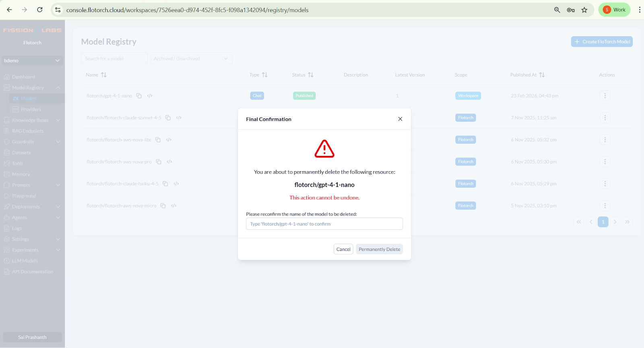Sort the table by Type

click(264, 75)
